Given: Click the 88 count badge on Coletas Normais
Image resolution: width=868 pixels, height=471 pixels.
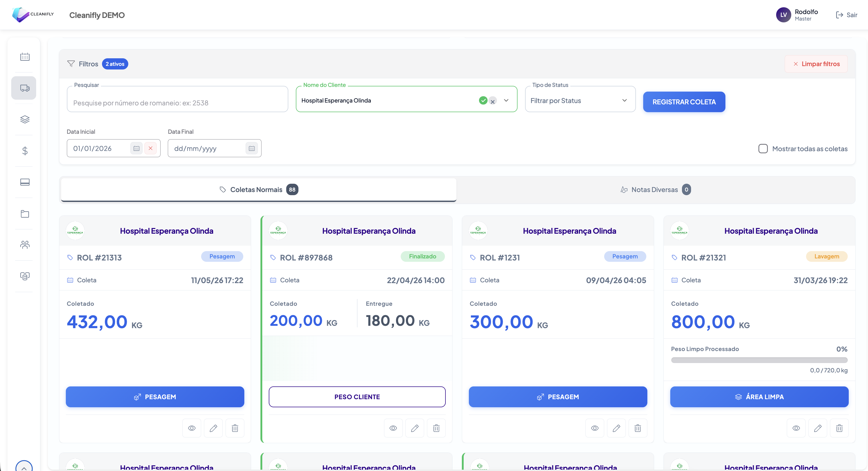Looking at the screenshot, I should (x=292, y=189).
